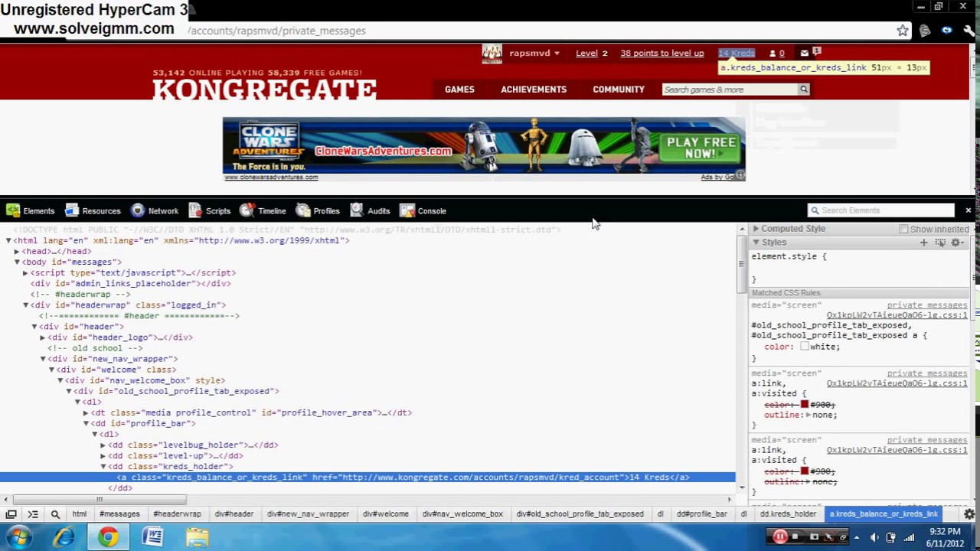Pause HyperCam recording with red button

click(779, 537)
